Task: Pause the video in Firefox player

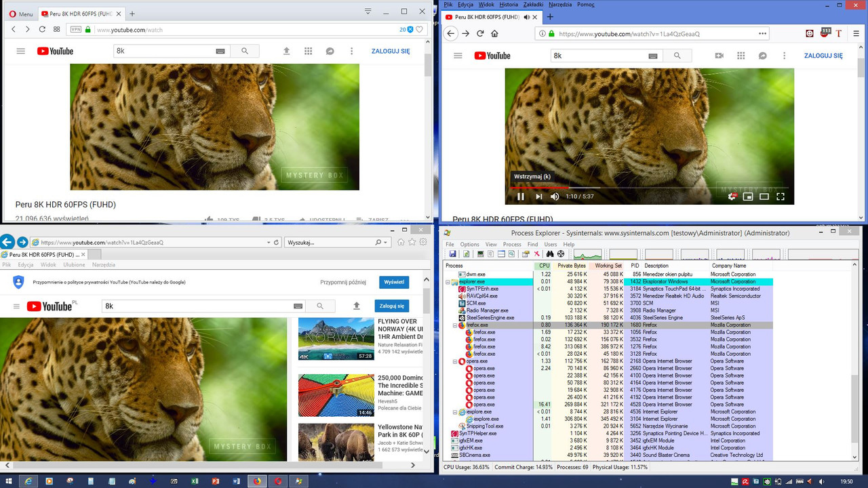Action: (521, 197)
